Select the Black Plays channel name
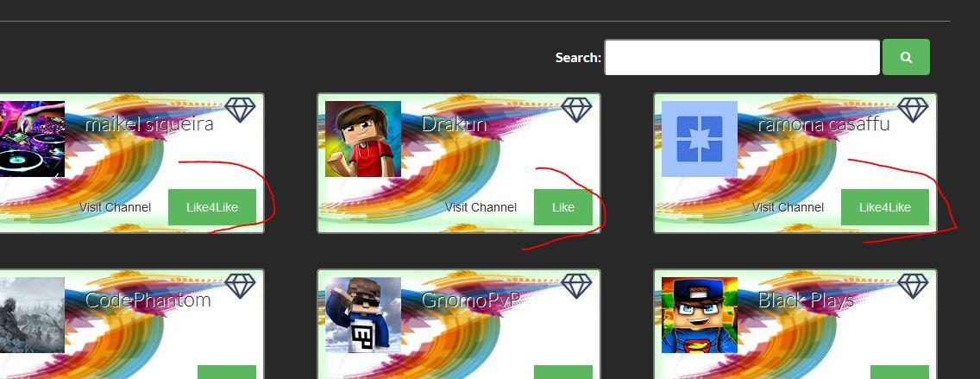980x379 pixels. 806,300
